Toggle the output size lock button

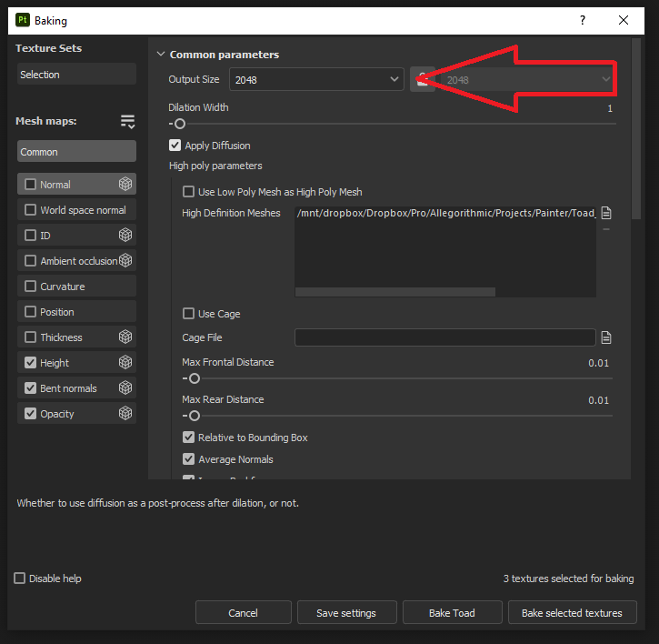421,80
